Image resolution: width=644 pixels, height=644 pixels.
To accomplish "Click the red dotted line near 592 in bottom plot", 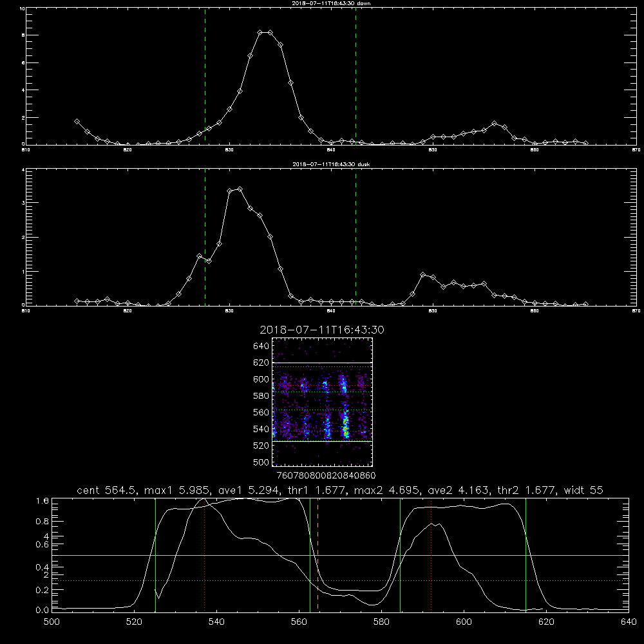I will (431, 554).
